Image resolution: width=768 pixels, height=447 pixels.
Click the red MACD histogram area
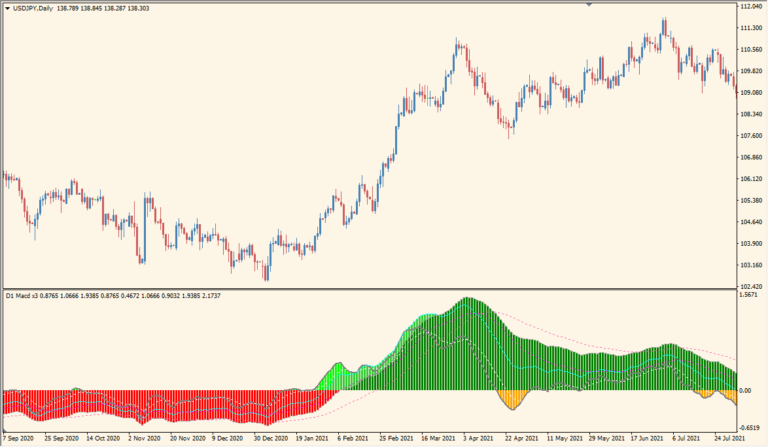150,405
